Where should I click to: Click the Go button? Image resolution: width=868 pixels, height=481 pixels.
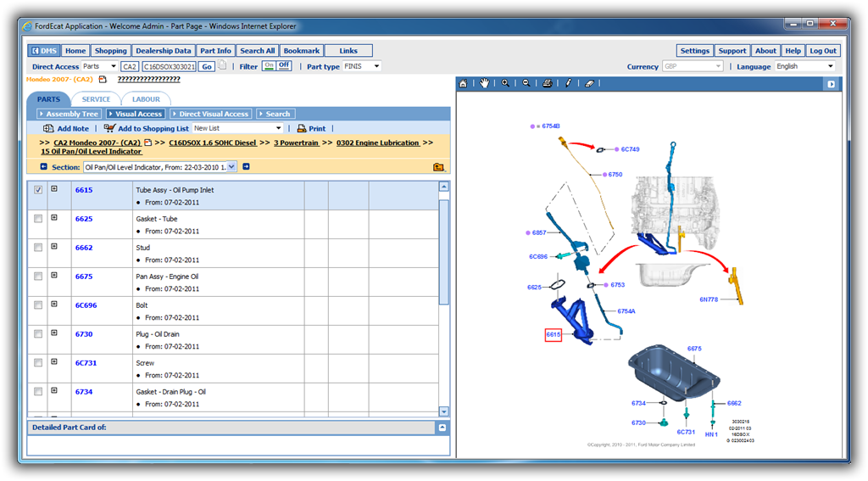point(207,66)
